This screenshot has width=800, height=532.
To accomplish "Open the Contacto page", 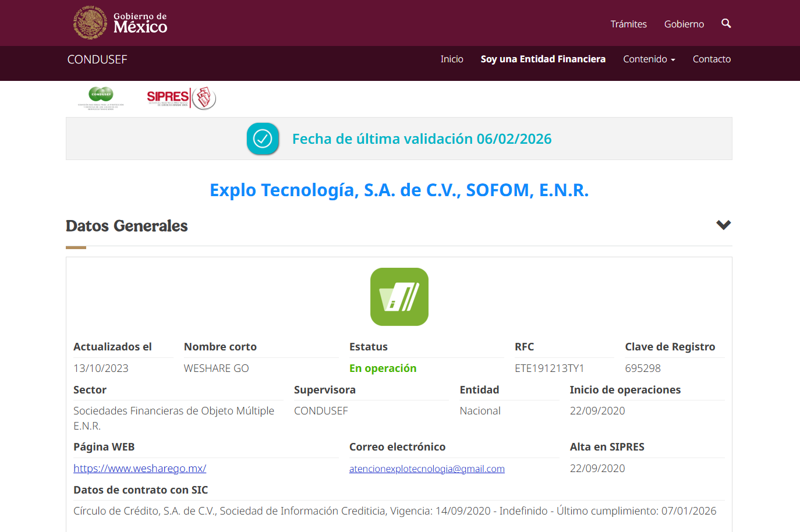I will click(711, 59).
